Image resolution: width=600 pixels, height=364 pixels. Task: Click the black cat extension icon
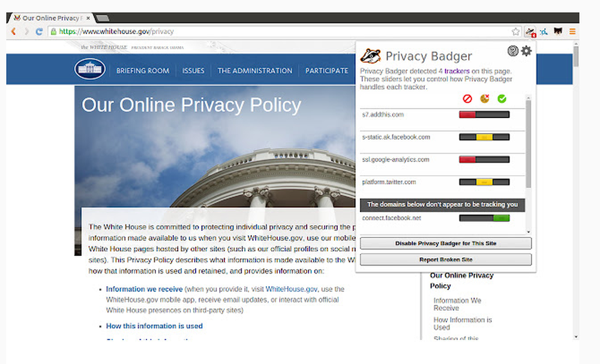coord(558,31)
